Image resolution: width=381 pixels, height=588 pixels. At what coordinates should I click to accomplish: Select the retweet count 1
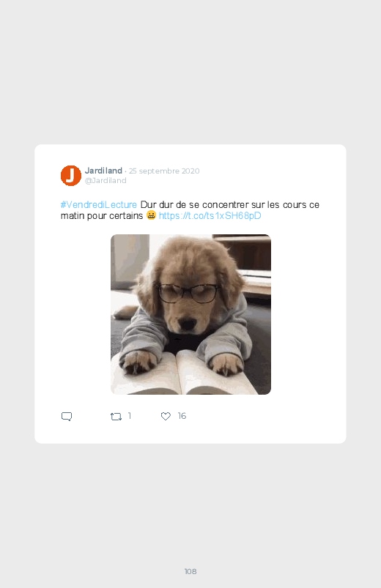point(130,415)
